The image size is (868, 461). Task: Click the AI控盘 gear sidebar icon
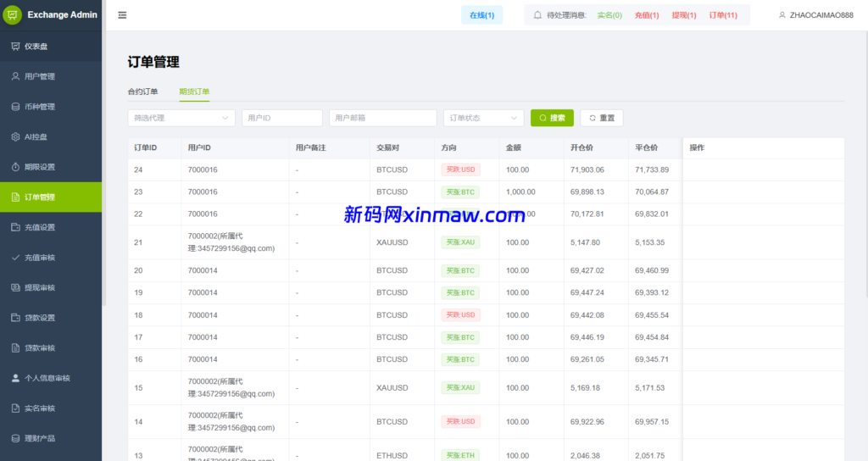(x=15, y=136)
